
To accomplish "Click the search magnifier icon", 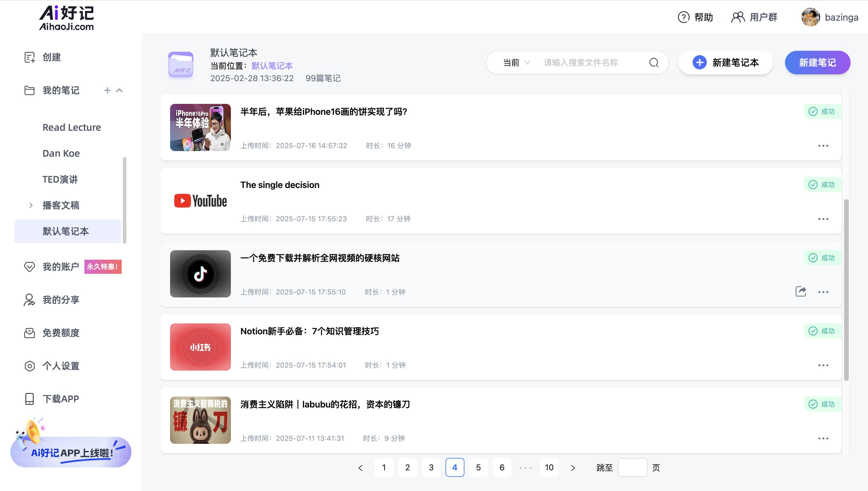I will [654, 63].
